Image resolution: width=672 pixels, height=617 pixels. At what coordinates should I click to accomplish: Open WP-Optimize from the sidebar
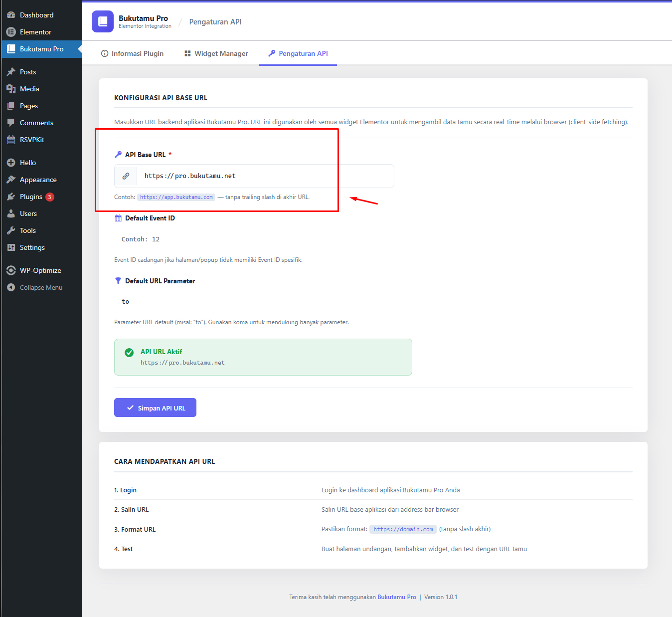[x=11, y=270]
